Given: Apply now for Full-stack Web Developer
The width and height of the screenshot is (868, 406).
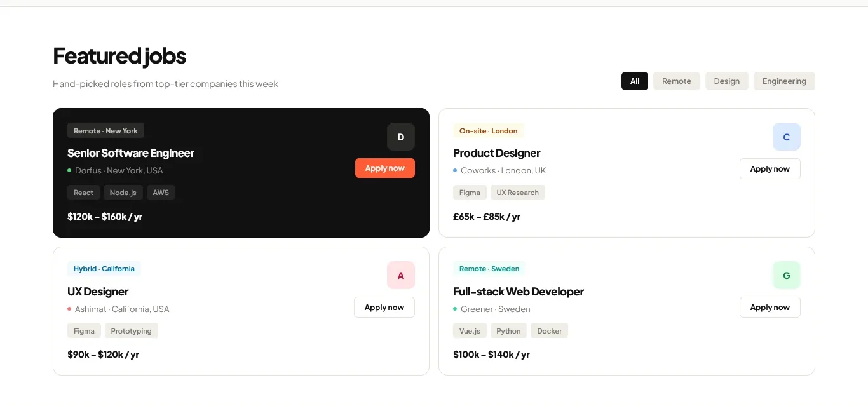Looking at the screenshot, I should coord(770,307).
